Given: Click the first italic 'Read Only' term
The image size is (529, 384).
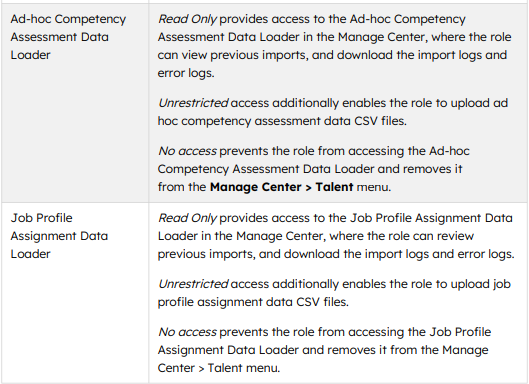Looking at the screenshot, I should coord(187,19).
